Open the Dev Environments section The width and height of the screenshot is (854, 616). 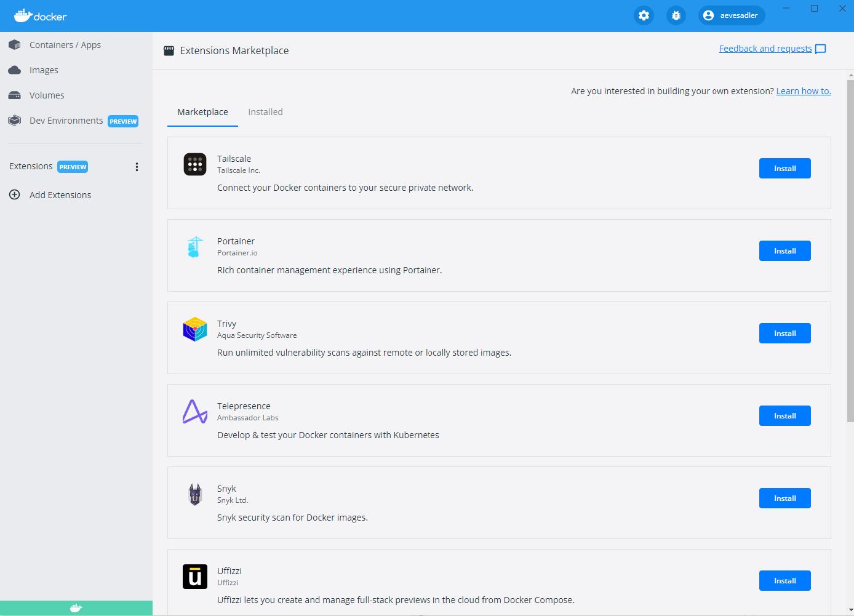(76, 121)
